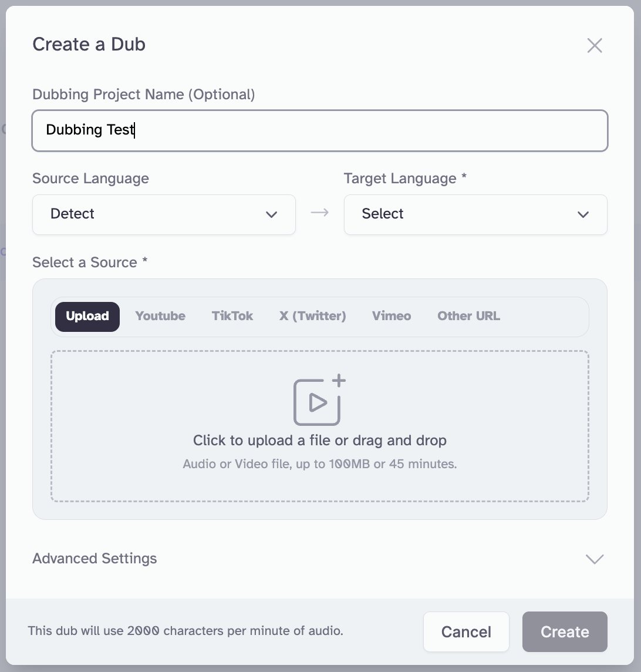Click the file size limit hint text
This screenshot has height=672, width=641.
(319, 464)
